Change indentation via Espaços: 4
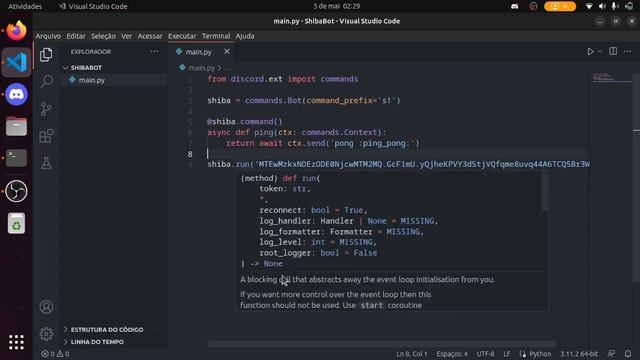Viewport: 640px width, 360px height. click(452, 354)
